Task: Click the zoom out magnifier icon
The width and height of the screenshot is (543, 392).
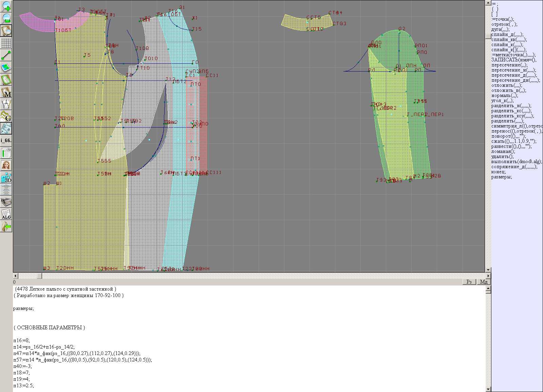Action: pyautogui.click(x=6, y=19)
